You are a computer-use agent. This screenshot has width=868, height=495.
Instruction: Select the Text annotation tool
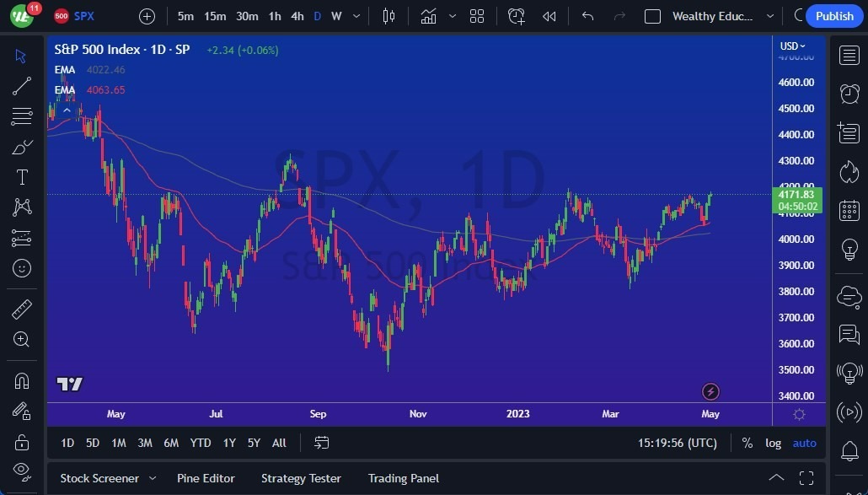click(x=21, y=177)
